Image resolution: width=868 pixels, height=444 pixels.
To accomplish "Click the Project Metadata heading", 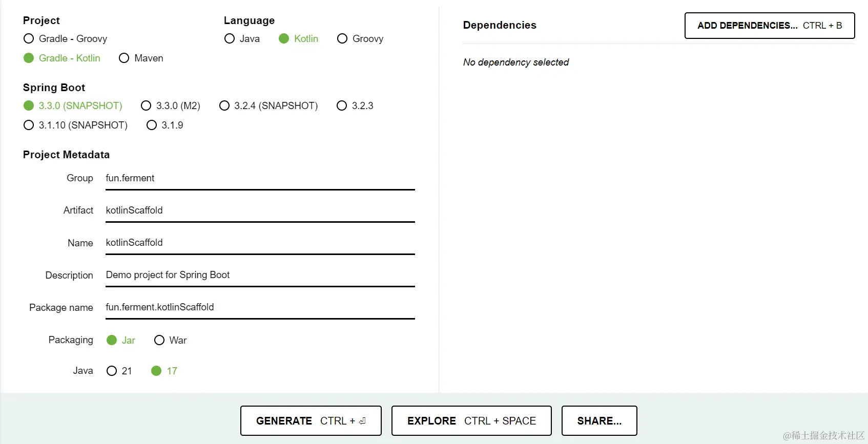I will click(66, 155).
